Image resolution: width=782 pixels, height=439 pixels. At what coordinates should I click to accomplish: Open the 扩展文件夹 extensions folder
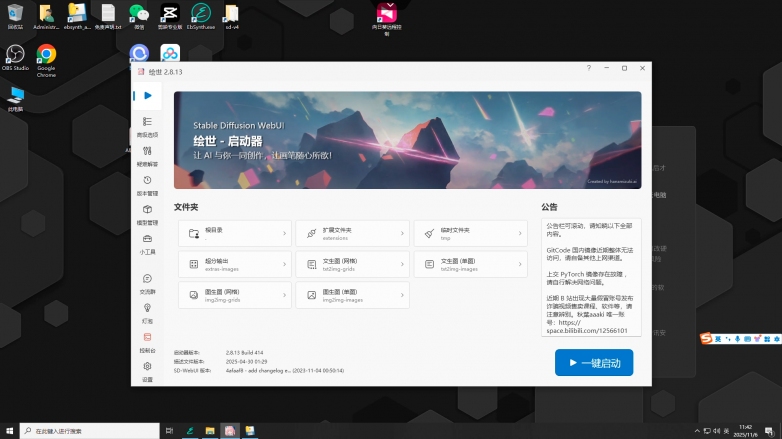(352, 233)
